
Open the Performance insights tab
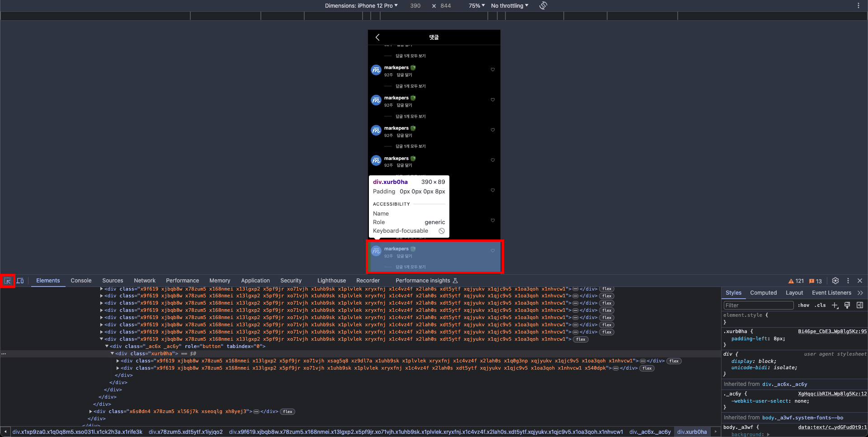(x=426, y=281)
